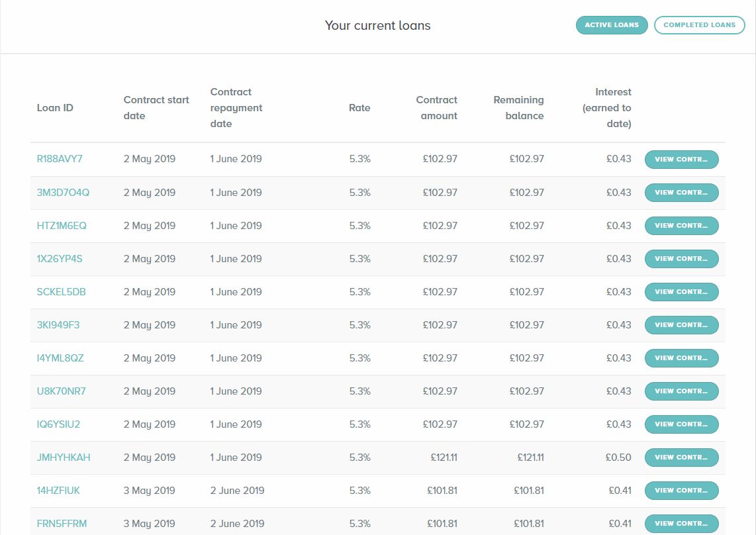Viewport: 756px width, 535px height.
Task: View contract for loan U8K70NR7
Action: click(x=681, y=391)
